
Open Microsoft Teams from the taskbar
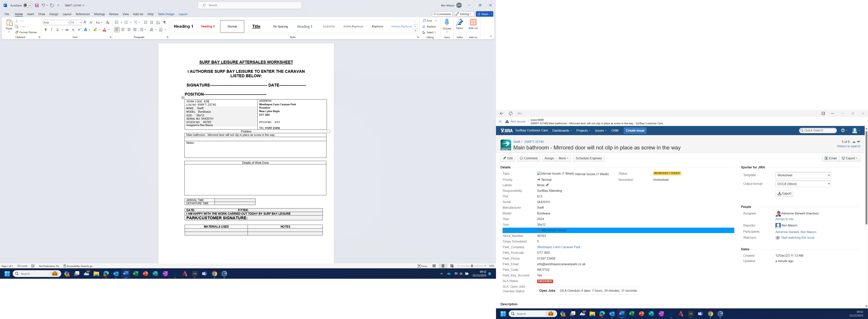click(204, 274)
